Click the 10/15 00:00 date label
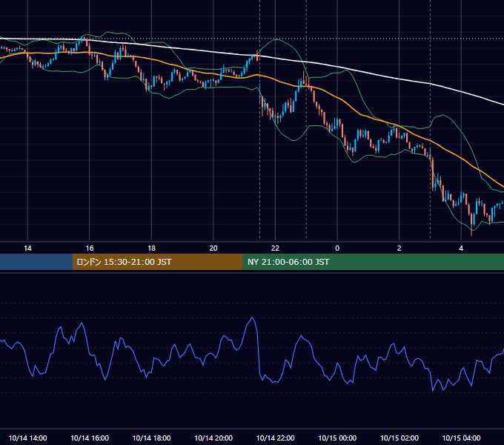 point(337,438)
